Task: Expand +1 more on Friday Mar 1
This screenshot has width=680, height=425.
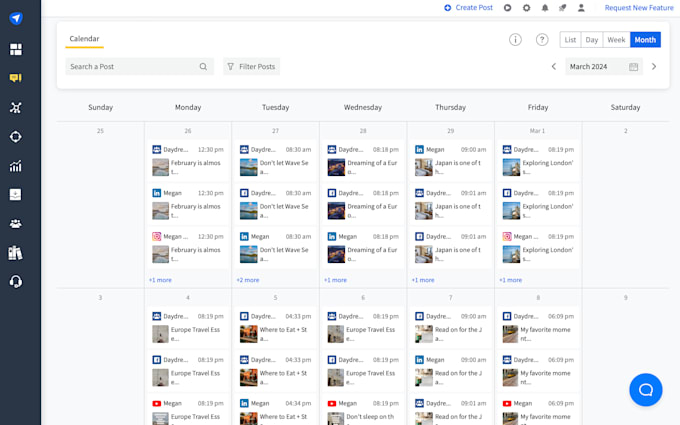Action: [x=510, y=280]
